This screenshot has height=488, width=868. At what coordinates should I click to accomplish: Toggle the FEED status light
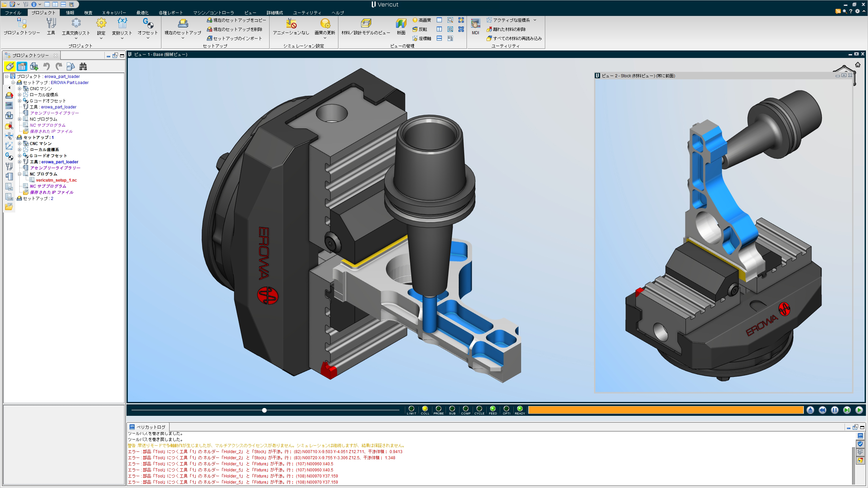click(493, 409)
